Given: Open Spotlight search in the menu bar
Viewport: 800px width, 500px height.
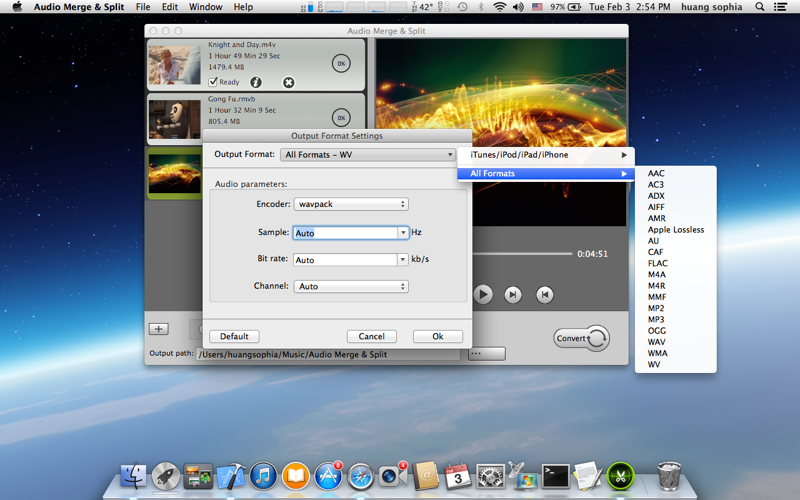Looking at the screenshot, I should click(x=760, y=7).
